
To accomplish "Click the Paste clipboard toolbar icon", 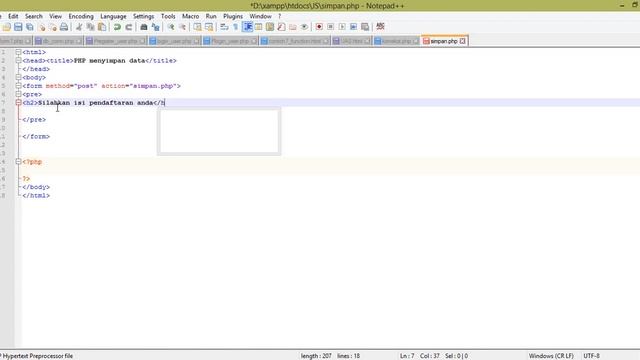I will pos(102,27).
